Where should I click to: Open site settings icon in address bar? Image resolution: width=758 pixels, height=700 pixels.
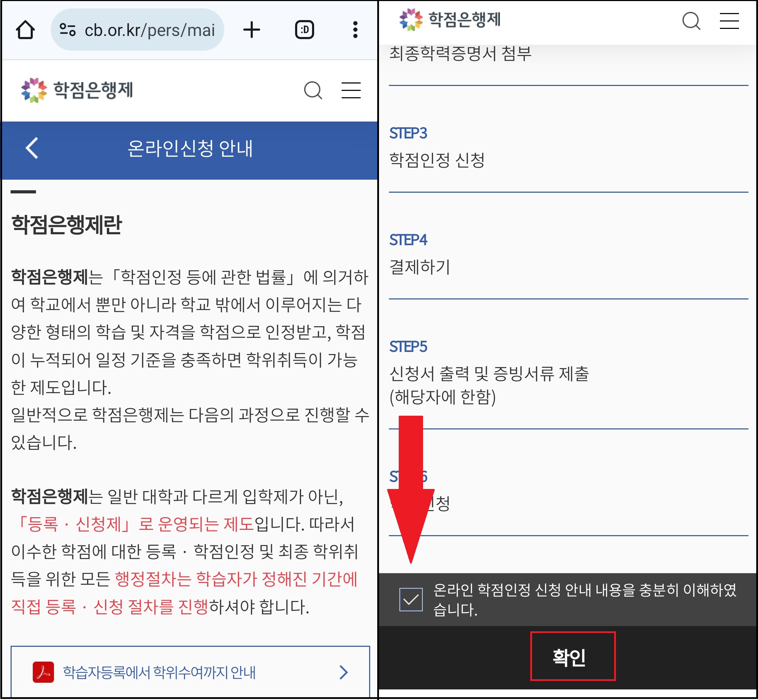point(68,30)
